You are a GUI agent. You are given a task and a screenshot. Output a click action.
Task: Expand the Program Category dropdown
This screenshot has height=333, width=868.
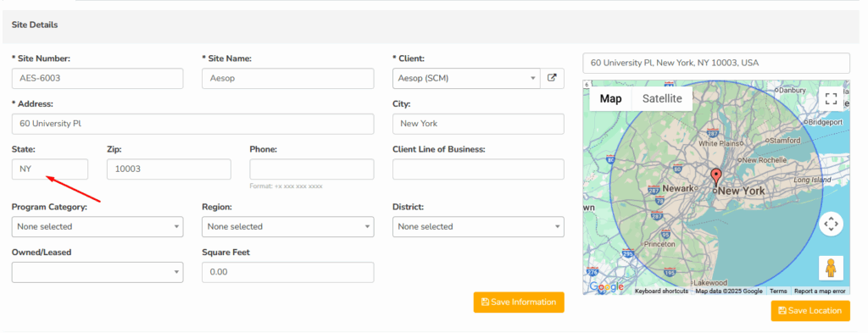coord(97,226)
